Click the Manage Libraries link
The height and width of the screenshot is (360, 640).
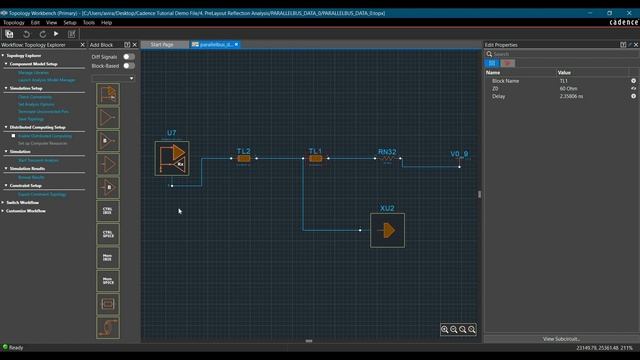coord(33,73)
